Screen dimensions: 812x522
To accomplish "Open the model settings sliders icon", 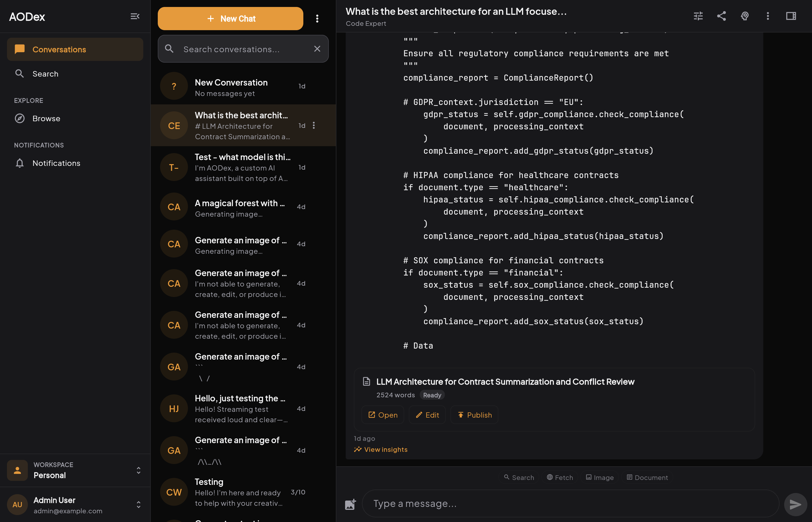I will (x=698, y=16).
